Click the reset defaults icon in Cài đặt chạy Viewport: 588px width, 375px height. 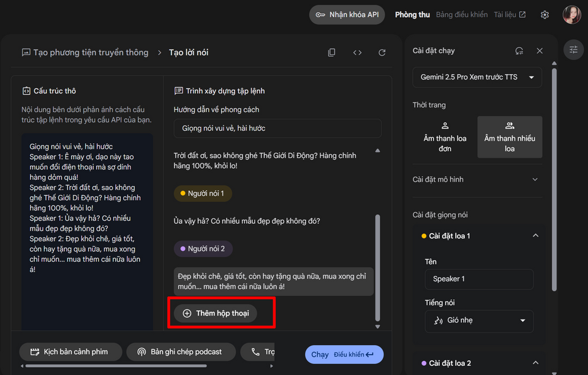click(519, 51)
